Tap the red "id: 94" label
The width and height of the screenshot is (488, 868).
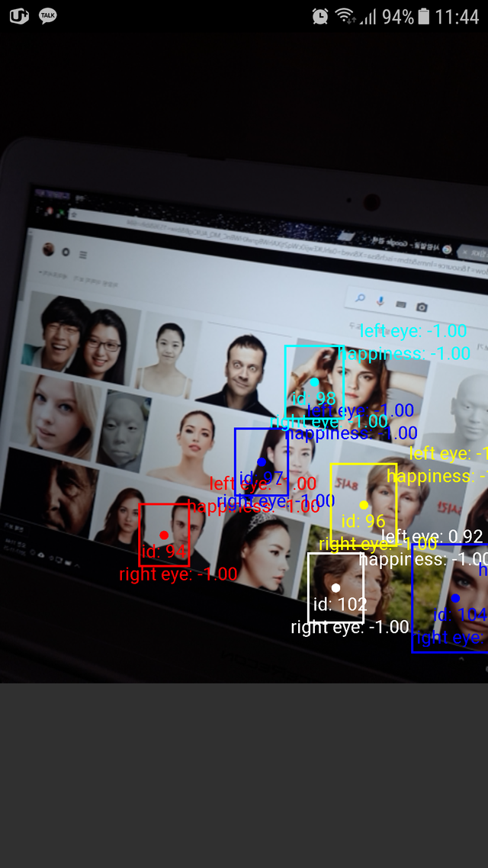point(164,551)
